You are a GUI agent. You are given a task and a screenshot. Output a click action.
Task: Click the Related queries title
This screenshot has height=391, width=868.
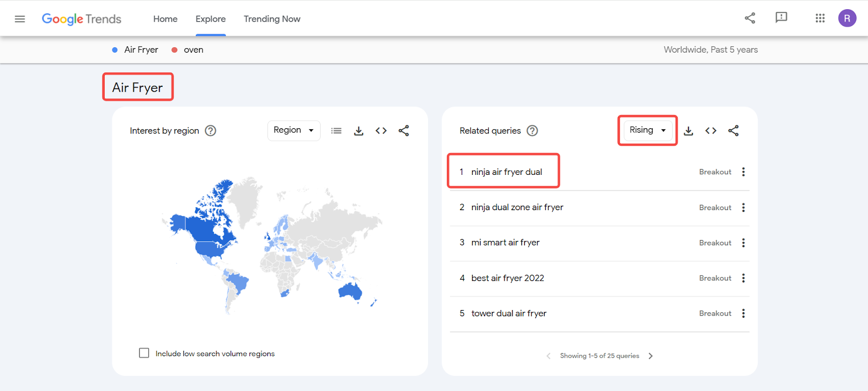click(x=490, y=131)
